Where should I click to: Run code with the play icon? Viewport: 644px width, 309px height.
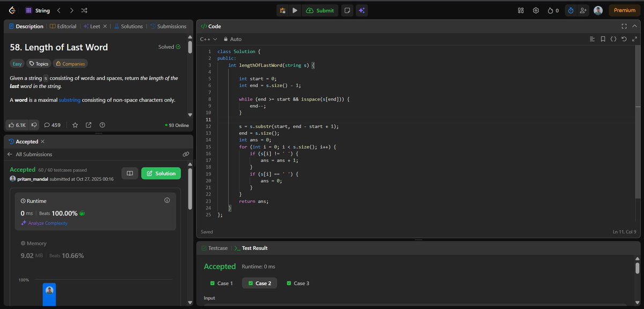(x=295, y=10)
